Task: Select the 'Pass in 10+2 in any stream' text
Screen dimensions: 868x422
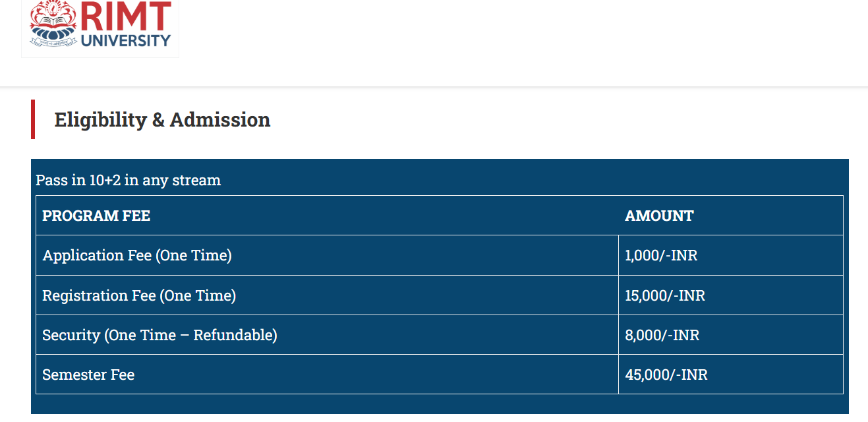Action: [x=129, y=180]
